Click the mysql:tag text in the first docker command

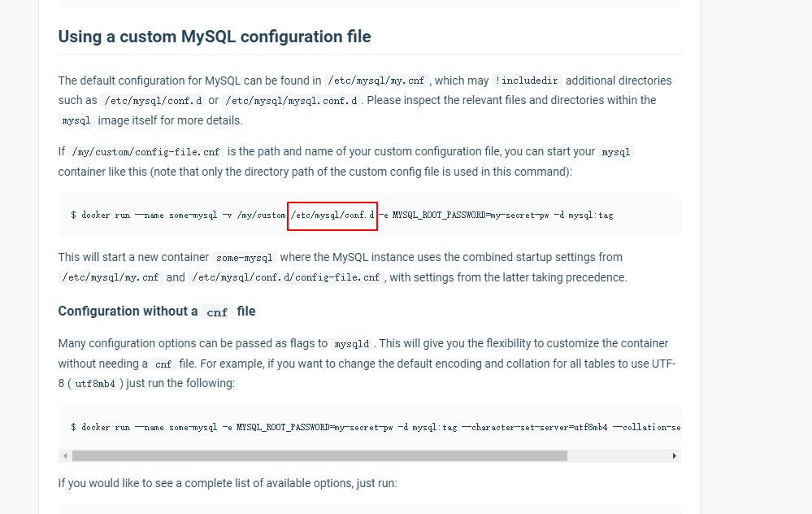[x=590, y=216]
